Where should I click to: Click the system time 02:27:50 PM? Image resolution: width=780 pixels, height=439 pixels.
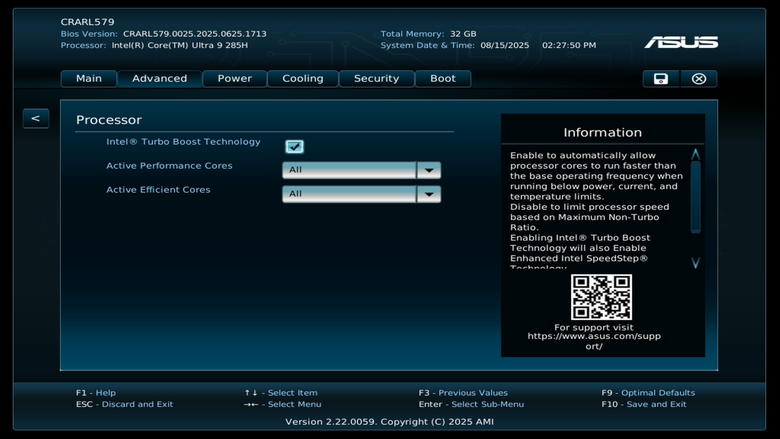coord(569,45)
